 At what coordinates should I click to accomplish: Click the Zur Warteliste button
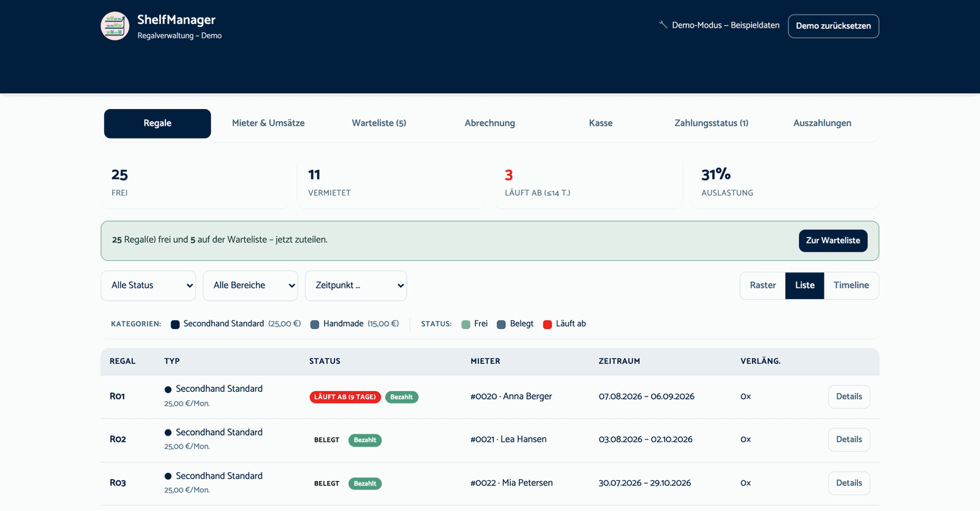833,241
